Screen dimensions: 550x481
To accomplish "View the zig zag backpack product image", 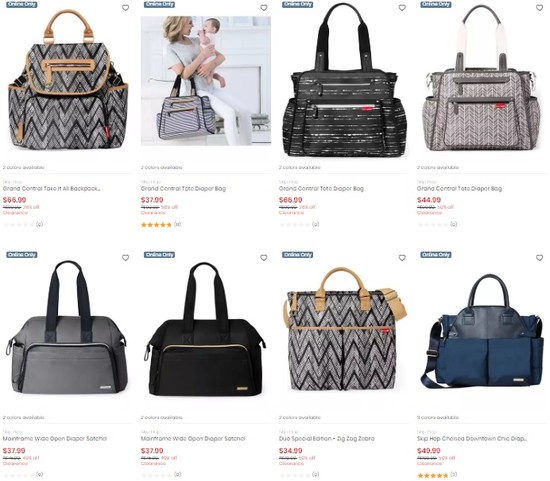I will [68, 79].
